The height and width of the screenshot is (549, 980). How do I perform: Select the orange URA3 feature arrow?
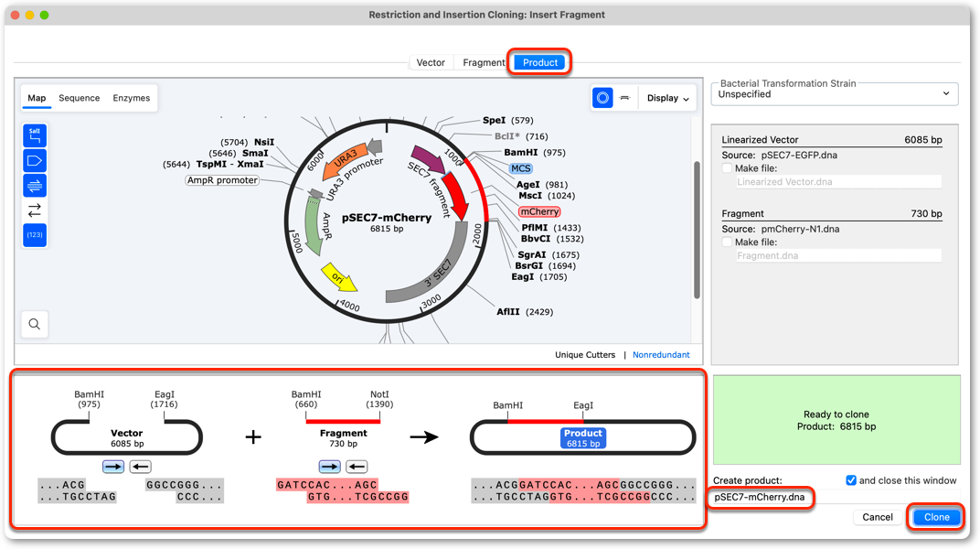[343, 159]
